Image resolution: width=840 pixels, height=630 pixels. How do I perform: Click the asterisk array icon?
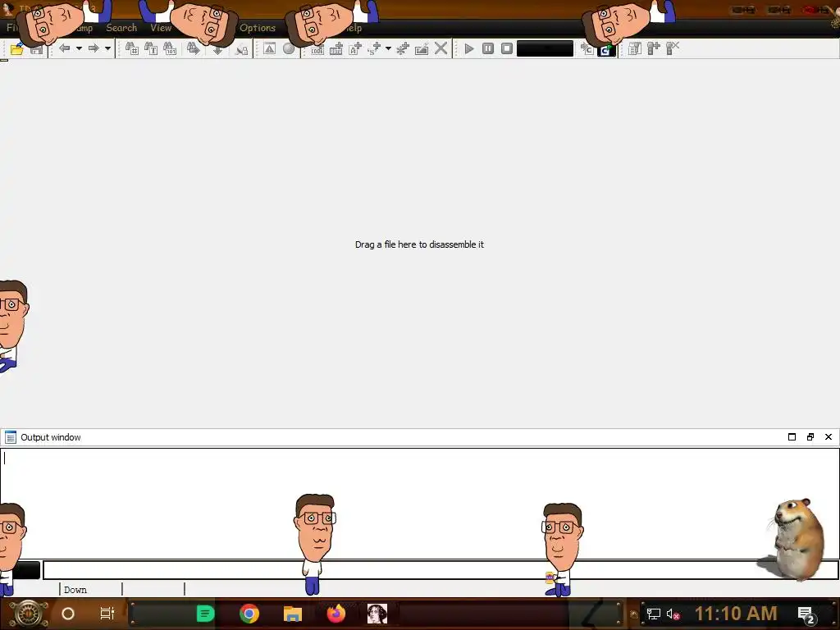402,48
